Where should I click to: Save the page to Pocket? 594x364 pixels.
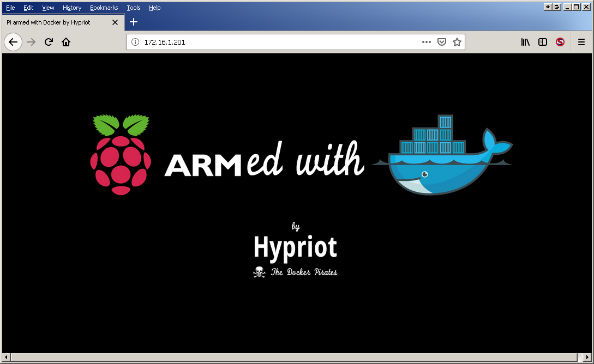pyautogui.click(x=442, y=42)
